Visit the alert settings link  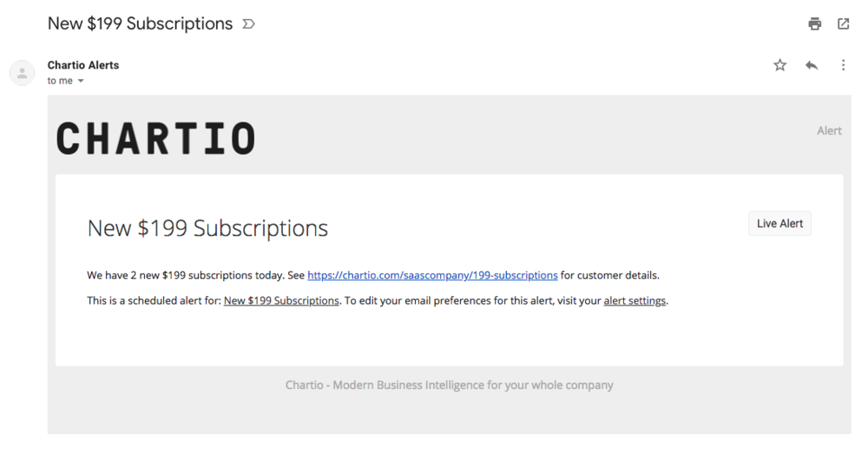pyautogui.click(x=635, y=300)
